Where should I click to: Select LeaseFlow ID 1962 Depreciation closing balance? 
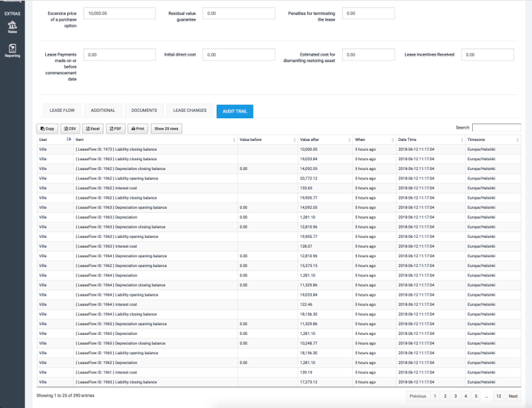279,169
